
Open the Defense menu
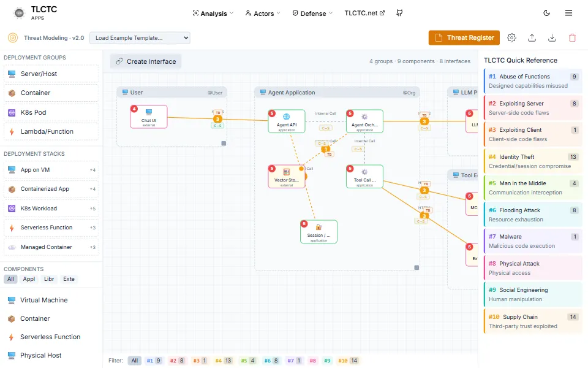point(312,13)
